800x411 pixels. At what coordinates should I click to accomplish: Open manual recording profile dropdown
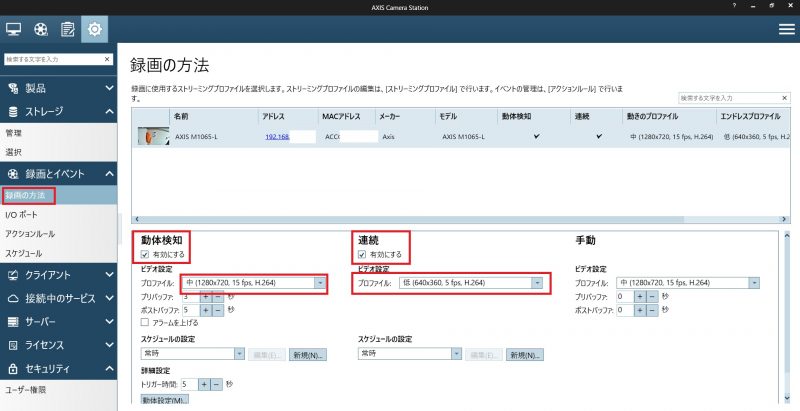754,282
